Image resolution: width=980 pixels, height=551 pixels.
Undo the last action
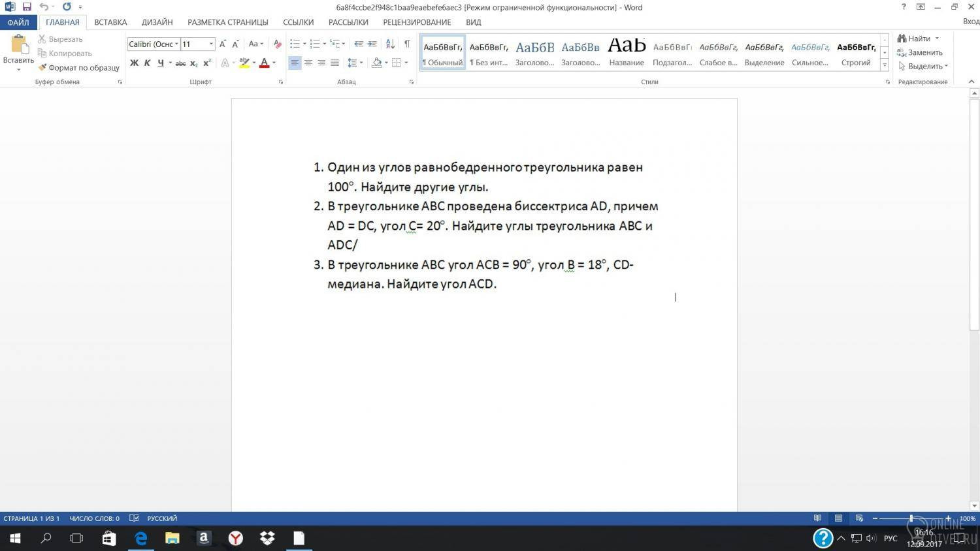coord(44,7)
